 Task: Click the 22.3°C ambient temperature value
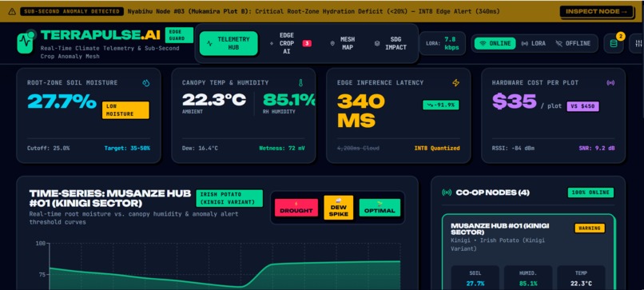[214, 100]
